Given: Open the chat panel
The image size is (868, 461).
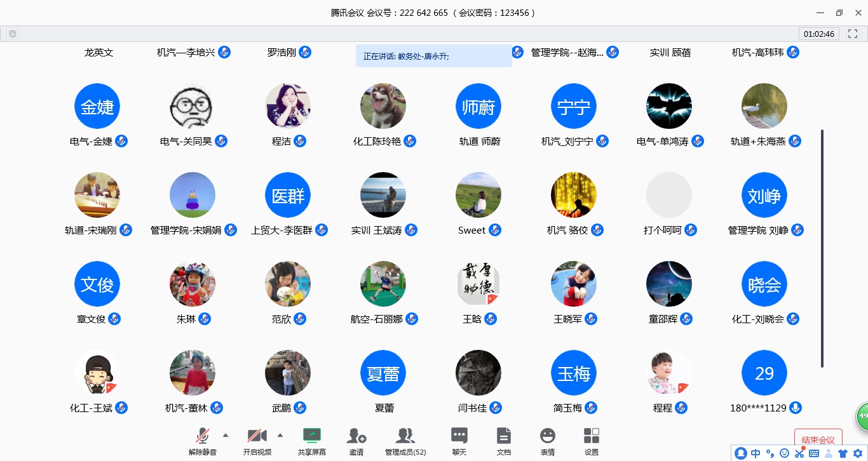Looking at the screenshot, I should [459, 436].
